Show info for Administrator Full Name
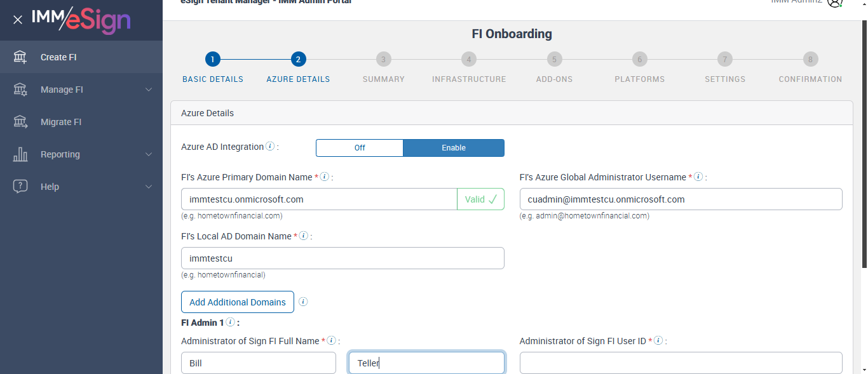Screen dimensions: 868x374 332,341
